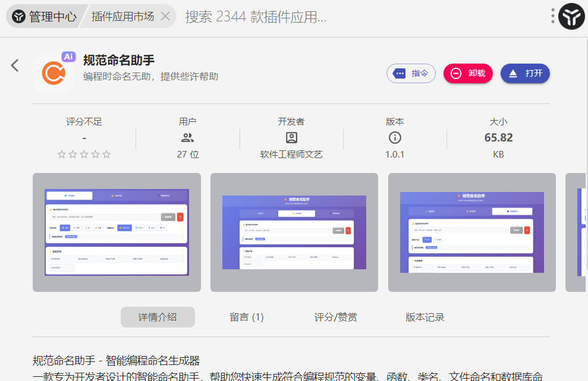Click the empty star rating row
Viewport: 588px width, 381px height.
coord(84,155)
